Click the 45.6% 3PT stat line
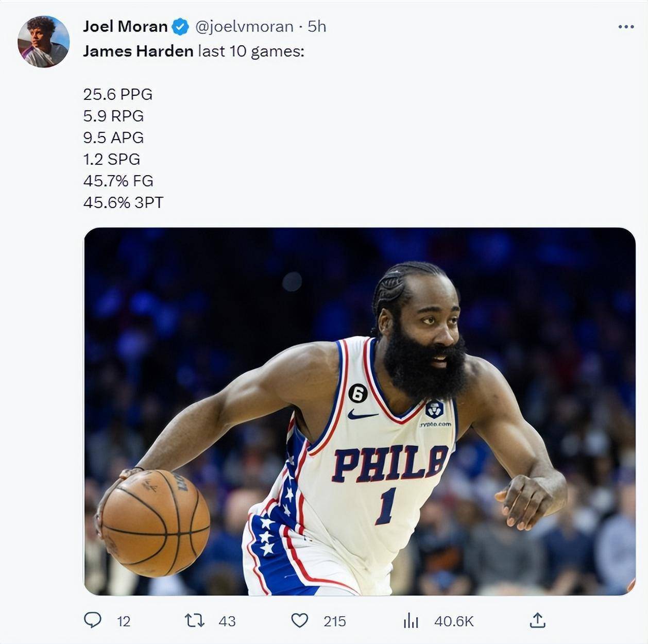This screenshot has height=644, width=648. click(x=123, y=202)
